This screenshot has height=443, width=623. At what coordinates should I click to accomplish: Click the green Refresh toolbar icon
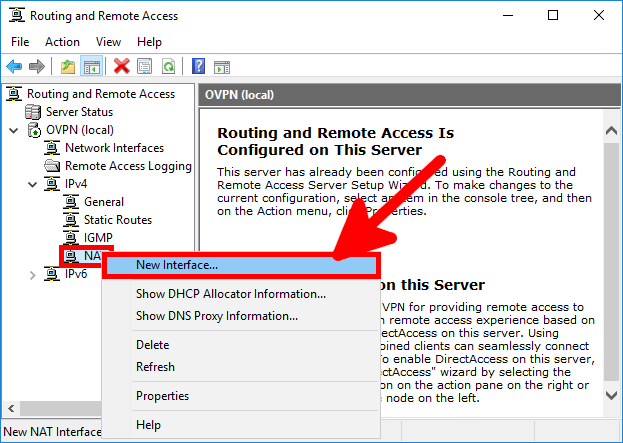[x=169, y=67]
